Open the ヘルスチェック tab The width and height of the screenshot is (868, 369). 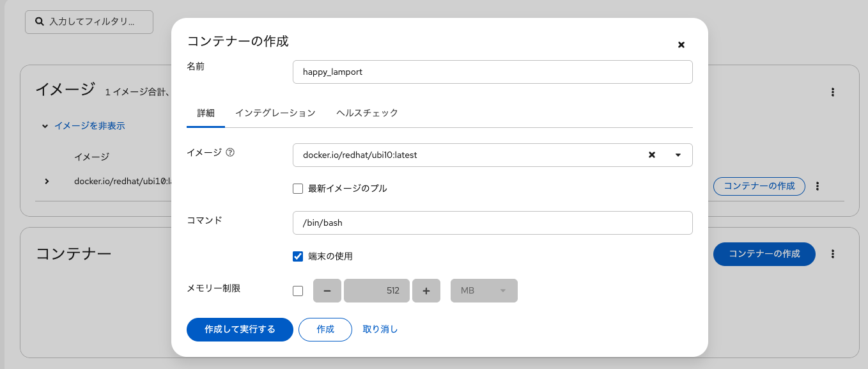(367, 113)
